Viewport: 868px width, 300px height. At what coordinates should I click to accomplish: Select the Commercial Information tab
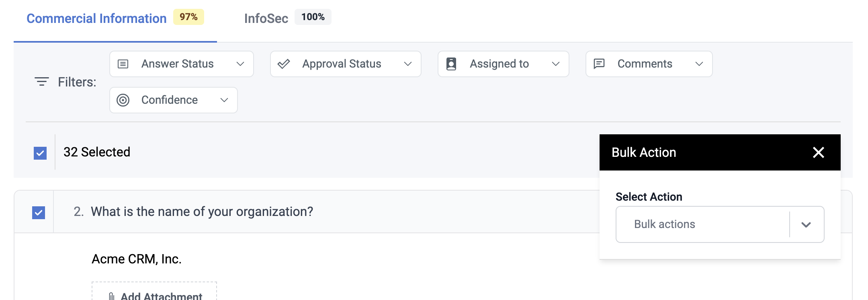coord(96,18)
